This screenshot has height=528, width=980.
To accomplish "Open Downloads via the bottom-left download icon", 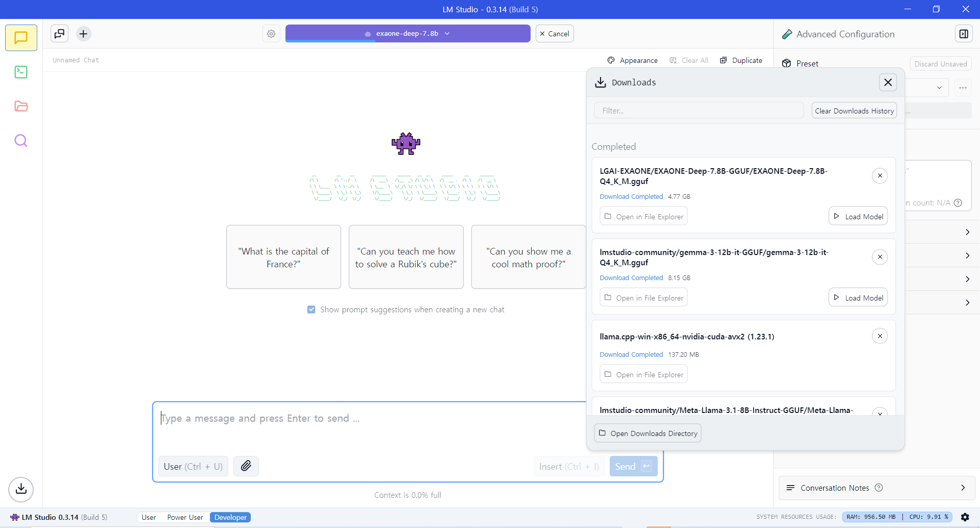I will [x=21, y=489].
